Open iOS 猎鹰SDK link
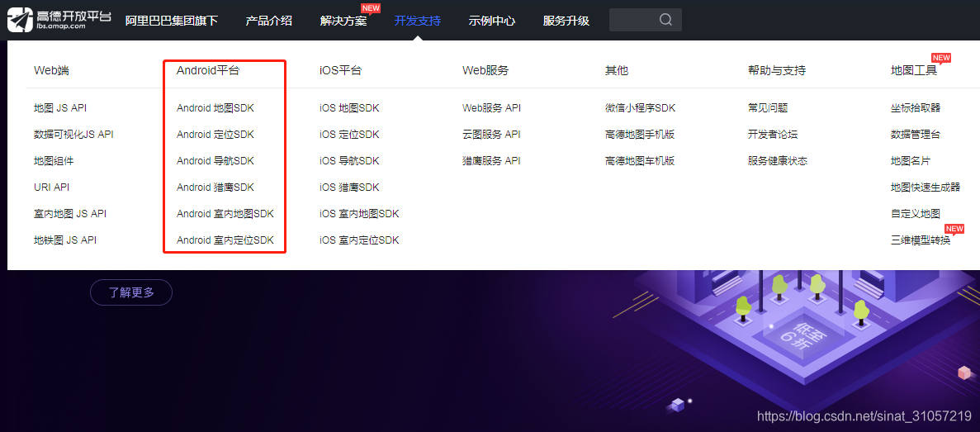Viewport: 980px width, 432px height. click(x=349, y=187)
